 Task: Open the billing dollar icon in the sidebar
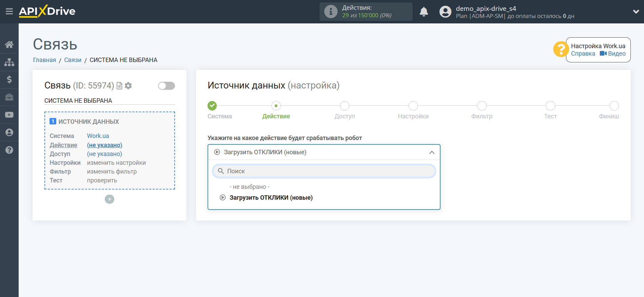coord(9,80)
